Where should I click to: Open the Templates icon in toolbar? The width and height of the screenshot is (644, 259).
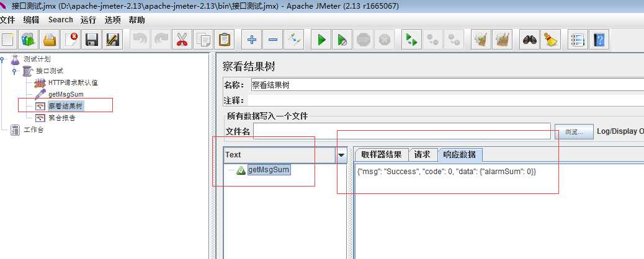click(x=29, y=40)
